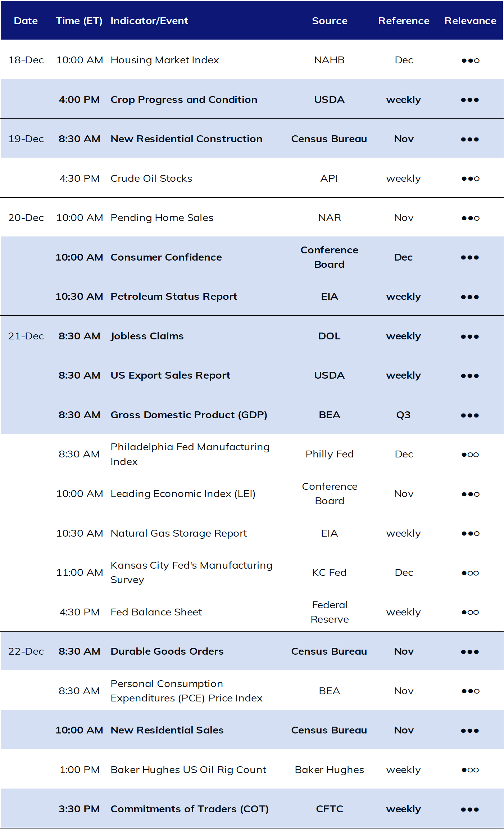Select the Q3 reference cell
Screen dimensions: 504x831
[403, 415]
